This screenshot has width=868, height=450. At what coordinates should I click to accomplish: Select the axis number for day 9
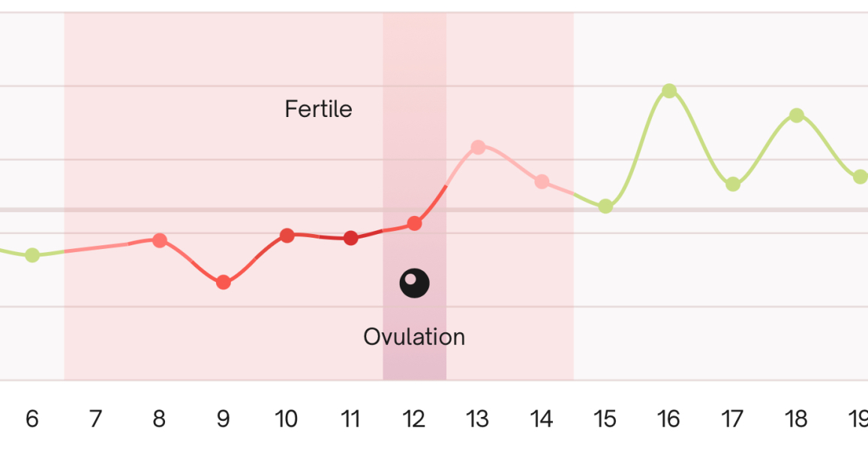(223, 419)
